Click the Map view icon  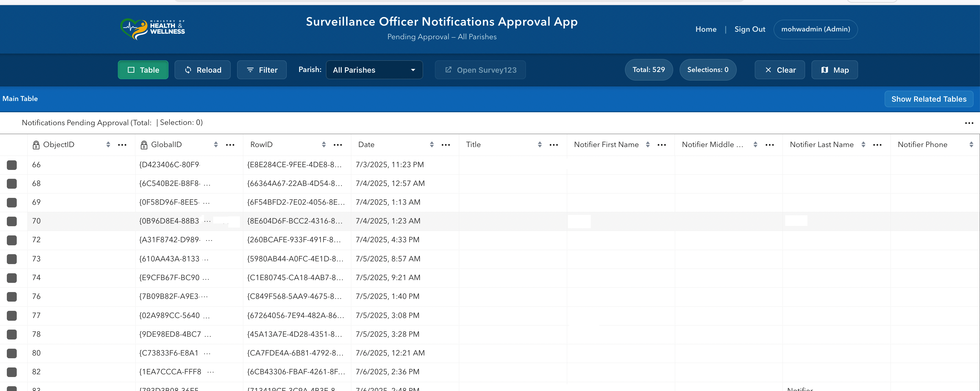tap(825, 70)
